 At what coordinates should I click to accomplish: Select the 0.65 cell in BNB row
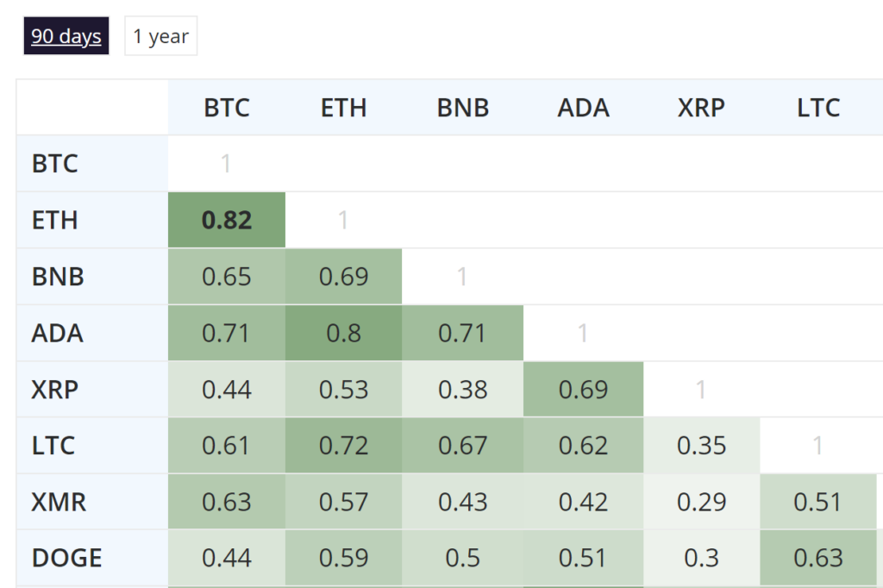(x=227, y=277)
